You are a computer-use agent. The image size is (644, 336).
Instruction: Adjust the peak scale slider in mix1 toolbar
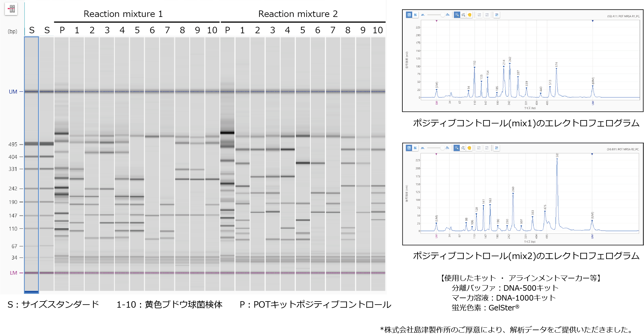click(x=435, y=15)
